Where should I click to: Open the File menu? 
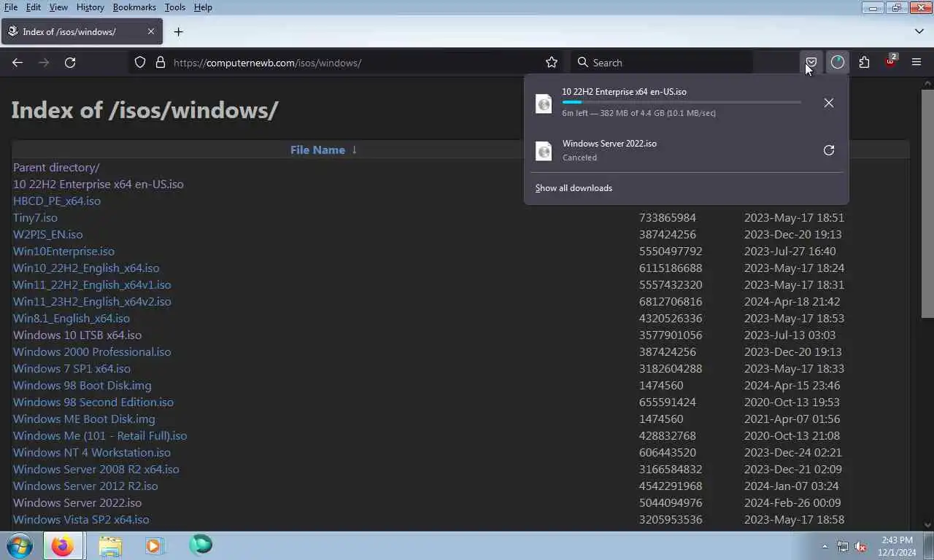coord(11,7)
